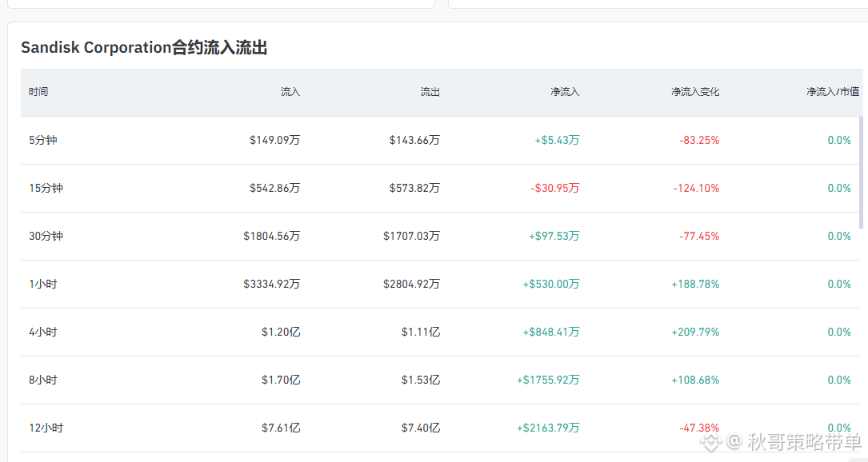This screenshot has width=868, height=462.
Task: Click net change +188.78%
Action: click(x=695, y=285)
